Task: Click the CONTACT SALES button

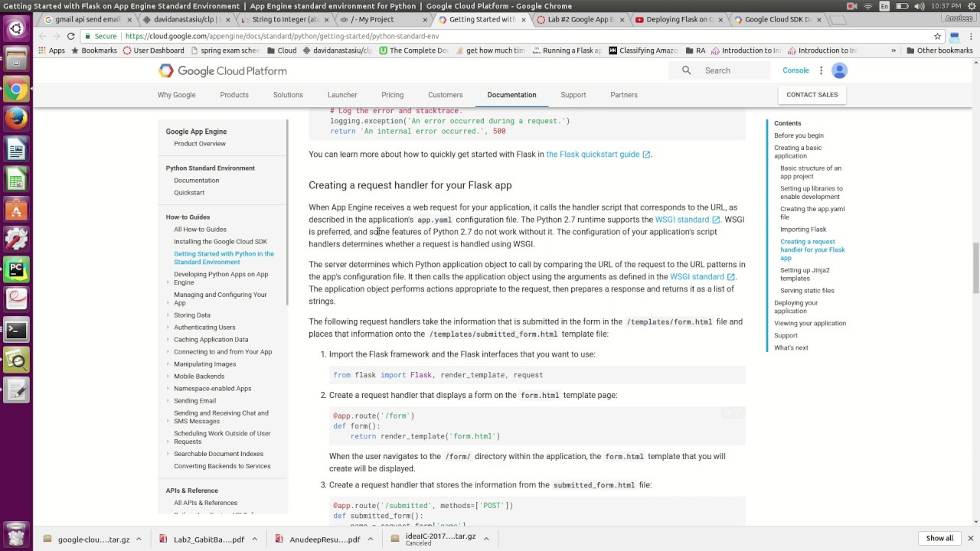Action: pos(812,95)
